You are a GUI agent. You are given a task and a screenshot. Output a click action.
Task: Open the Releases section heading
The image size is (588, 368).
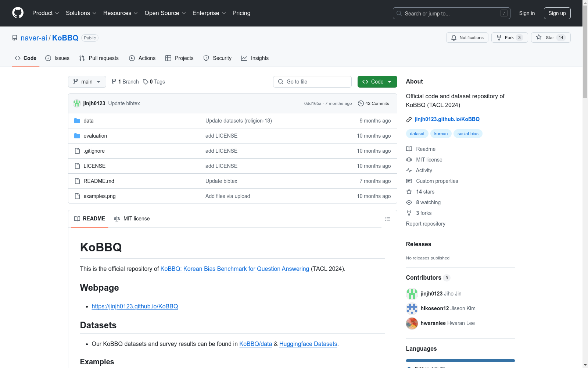[419, 244]
